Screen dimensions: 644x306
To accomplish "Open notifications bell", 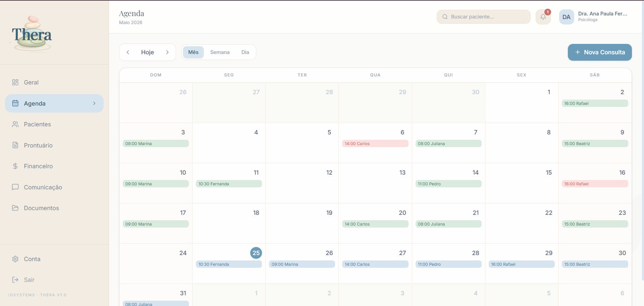I will click(543, 17).
